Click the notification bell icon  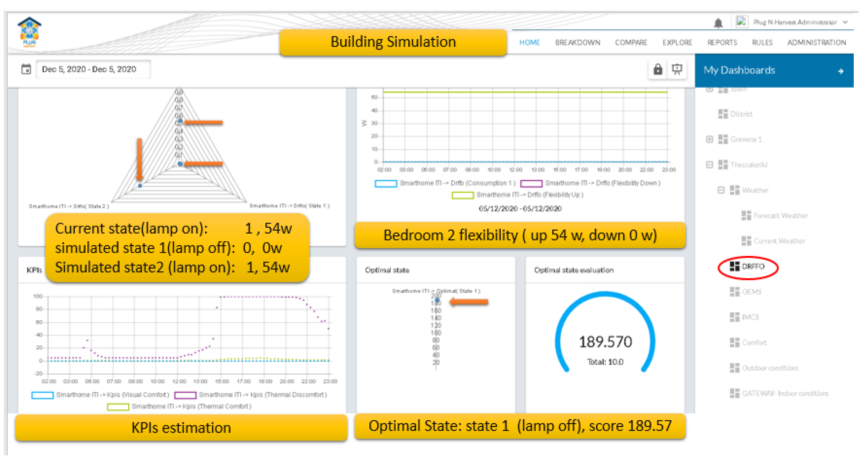(718, 23)
